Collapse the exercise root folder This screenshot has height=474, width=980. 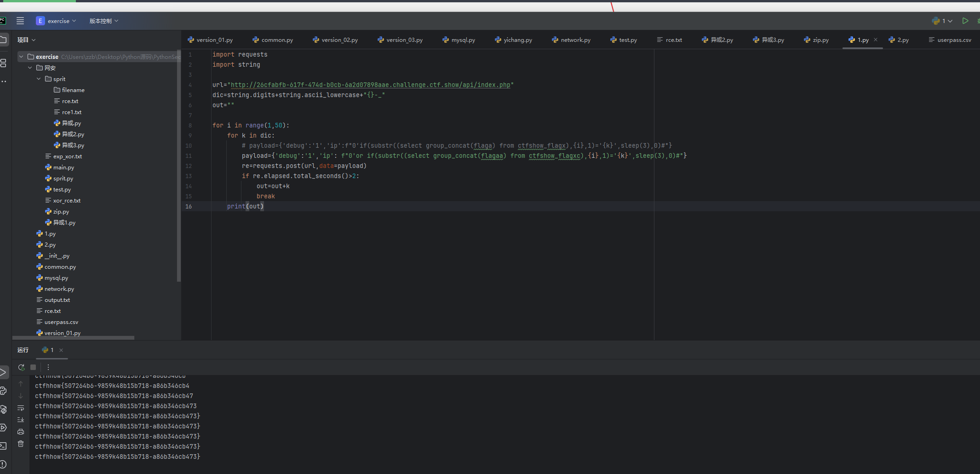(21, 57)
